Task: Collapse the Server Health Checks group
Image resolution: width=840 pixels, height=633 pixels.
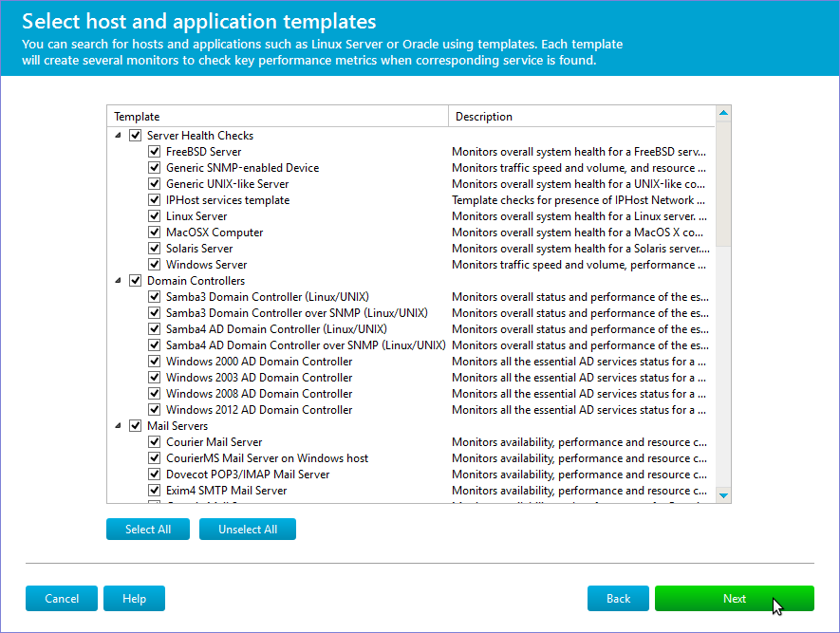Action: tap(119, 136)
